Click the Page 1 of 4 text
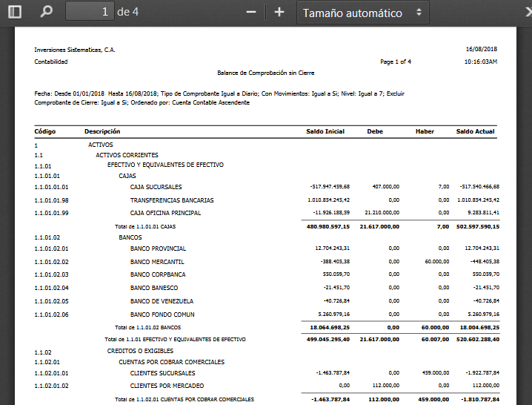Viewport: 532px width, 405px height. 396,62
